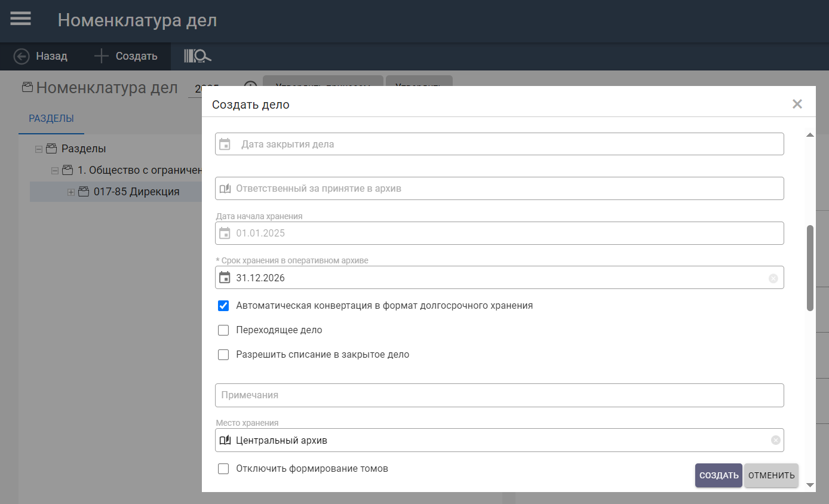Open calendar for case closing date
This screenshot has height=504, width=829.
[x=225, y=144]
